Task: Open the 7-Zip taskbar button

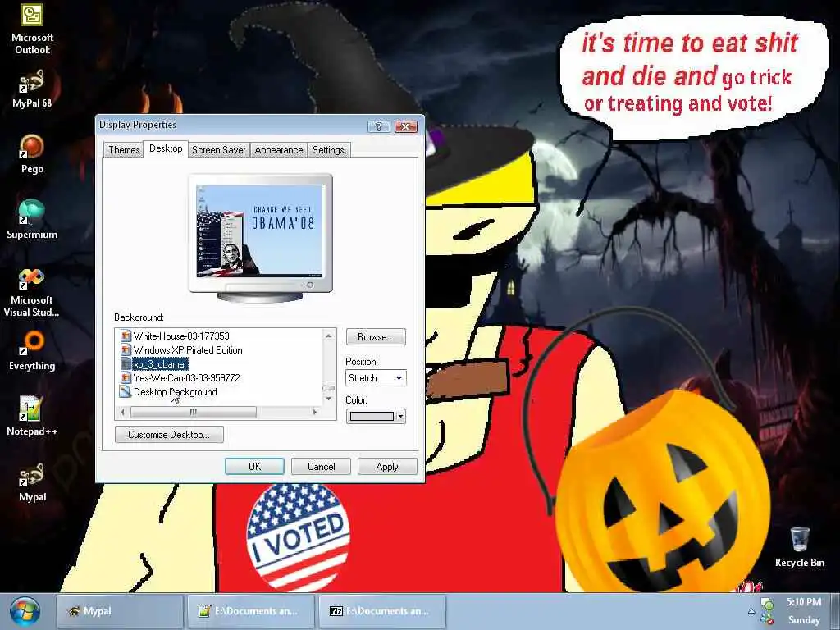Action: (382, 611)
